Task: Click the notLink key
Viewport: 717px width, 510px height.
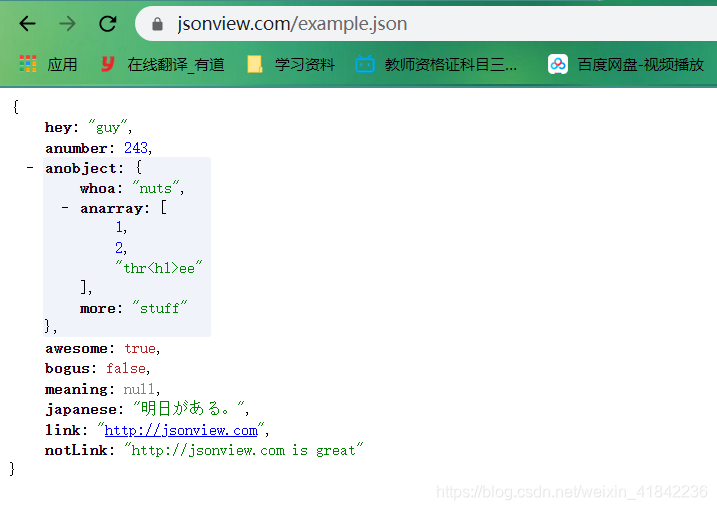Action: (76, 451)
